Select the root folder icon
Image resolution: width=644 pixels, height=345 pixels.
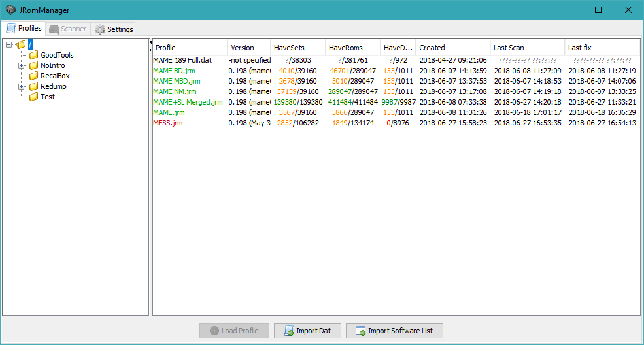click(x=22, y=44)
